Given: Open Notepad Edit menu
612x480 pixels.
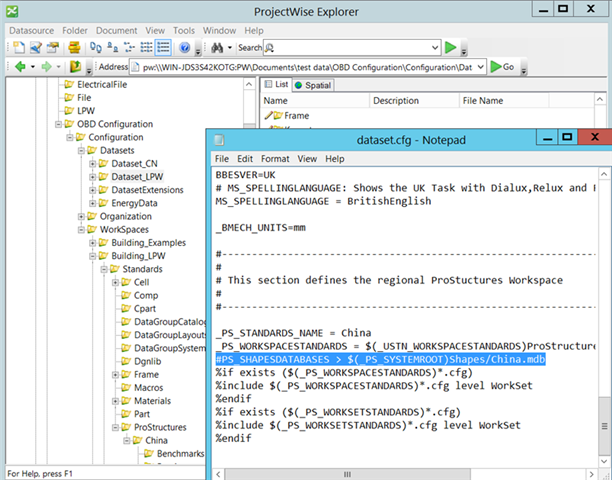Looking at the screenshot, I should [x=245, y=159].
